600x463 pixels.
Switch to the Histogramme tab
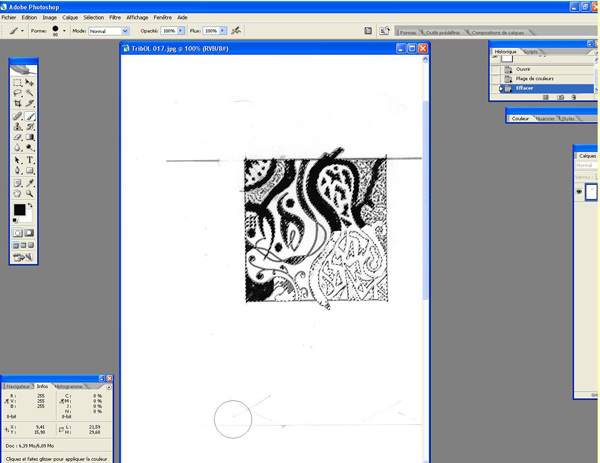[x=69, y=386]
